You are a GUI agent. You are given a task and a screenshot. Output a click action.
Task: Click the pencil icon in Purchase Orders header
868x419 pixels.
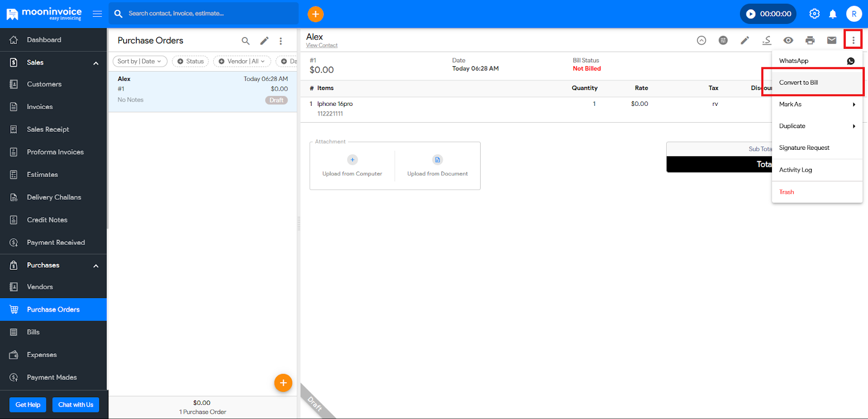click(264, 41)
